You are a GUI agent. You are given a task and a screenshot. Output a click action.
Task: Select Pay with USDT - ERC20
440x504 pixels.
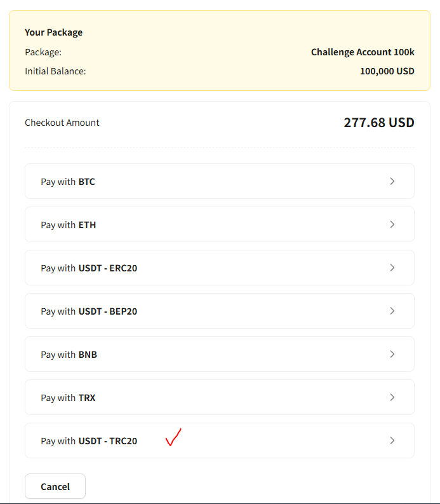pos(220,268)
